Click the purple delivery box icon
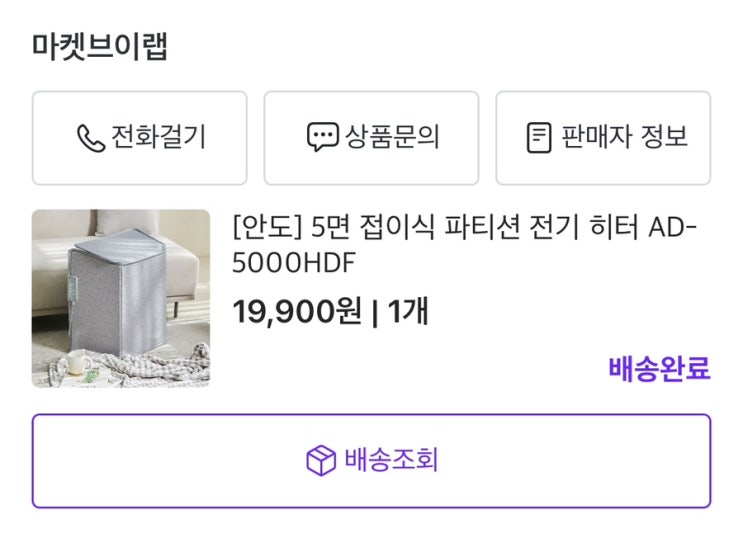The image size is (743, 533). pyautogui.click(x=321, y=460)
